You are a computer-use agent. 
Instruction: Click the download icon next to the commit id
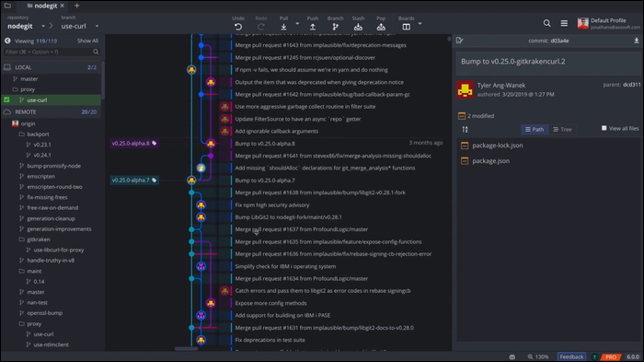coord(637,41)
